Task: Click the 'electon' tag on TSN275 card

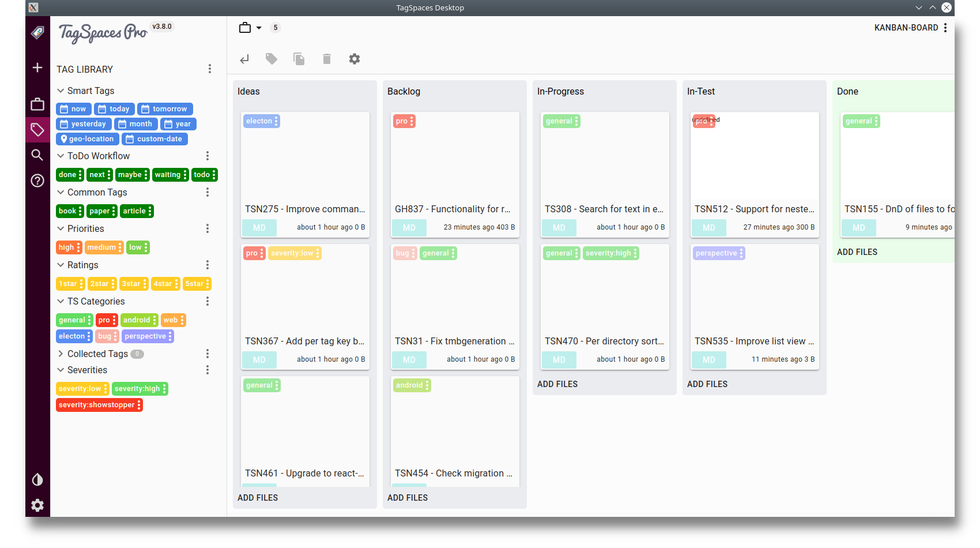Action: tap(262, 121)
